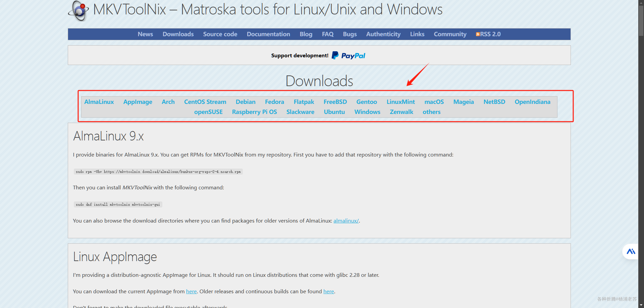Jump to macOS download section
The height and width of the screenshot is (308, 644).
pos(434,102)
